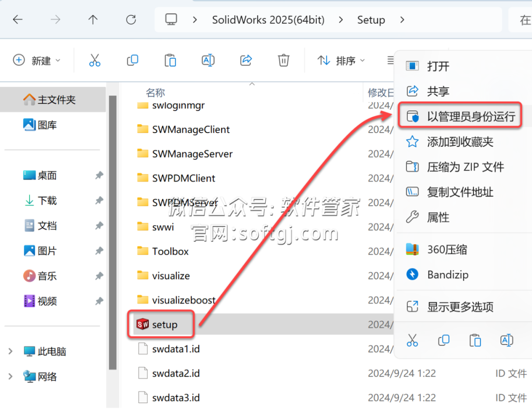This screenshot has height=411, width=532.
Task: Open the 排序 sort dropdown
Action: [341, 61]
